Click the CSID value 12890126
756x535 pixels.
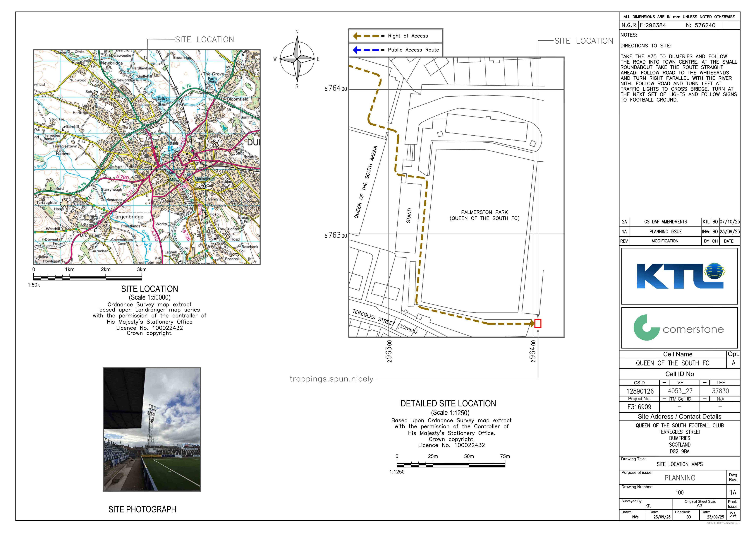point(640,391)
